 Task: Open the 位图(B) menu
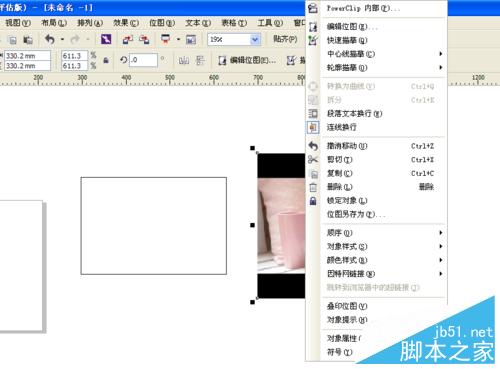pos(162,23)
